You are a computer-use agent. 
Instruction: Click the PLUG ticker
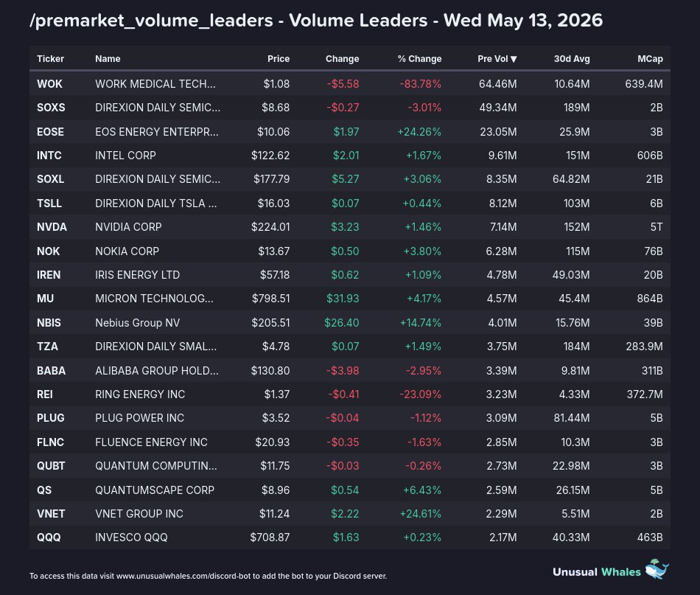[50, 418]
